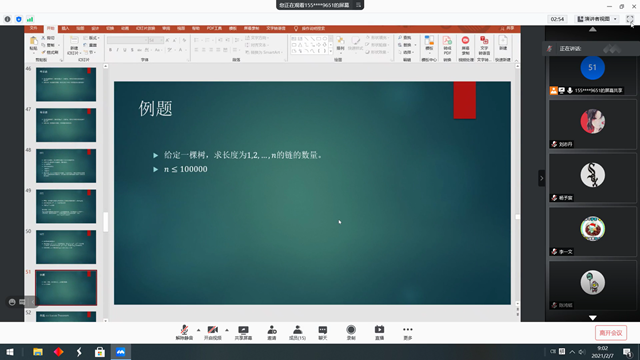640x360 pixels.
Task: Open the Invite participants icon
Action: 272,332
